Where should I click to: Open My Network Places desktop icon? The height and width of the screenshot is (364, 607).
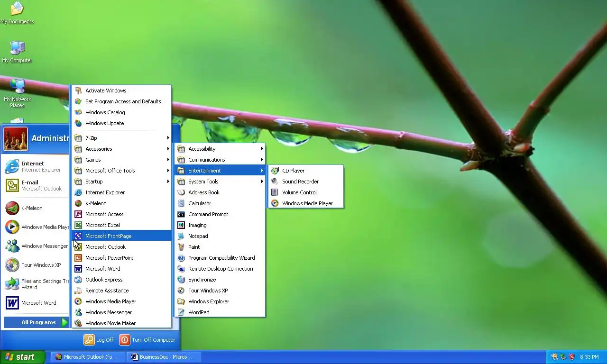click(x=18, y=93)
